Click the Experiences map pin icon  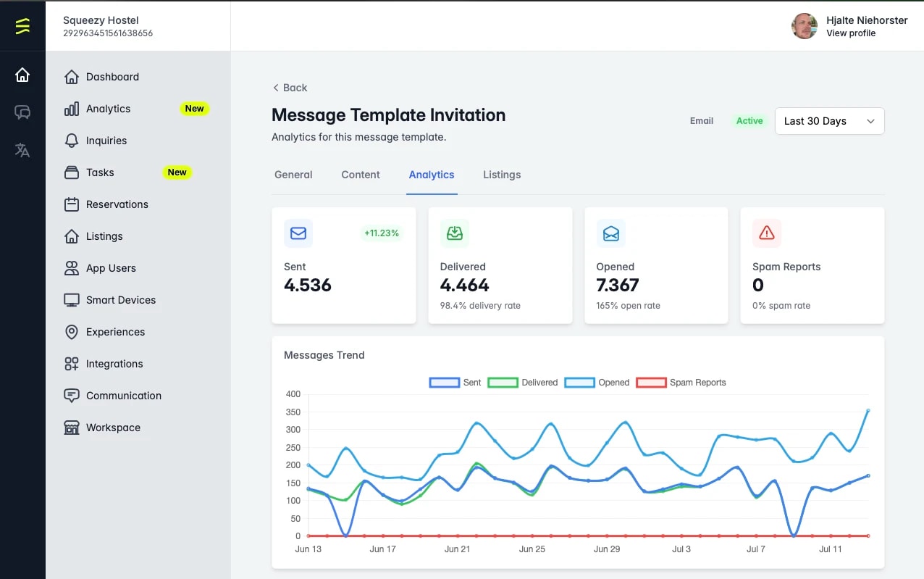click(71, 332)
